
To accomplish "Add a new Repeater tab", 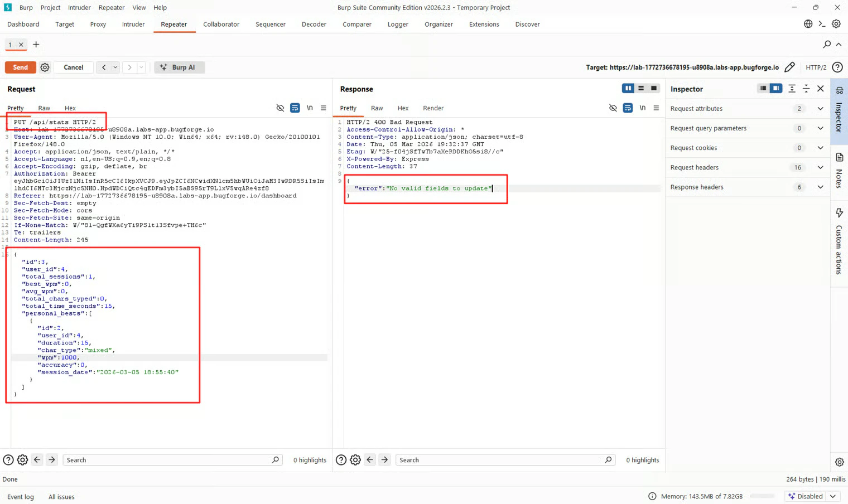I will [36, 45].
